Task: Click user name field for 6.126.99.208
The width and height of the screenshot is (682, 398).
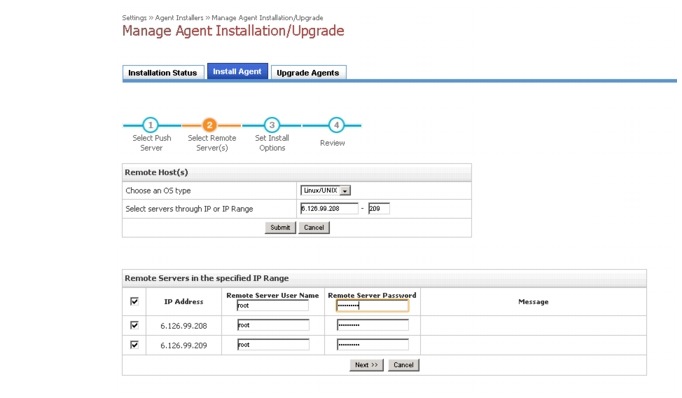Action: pos(273,325)
